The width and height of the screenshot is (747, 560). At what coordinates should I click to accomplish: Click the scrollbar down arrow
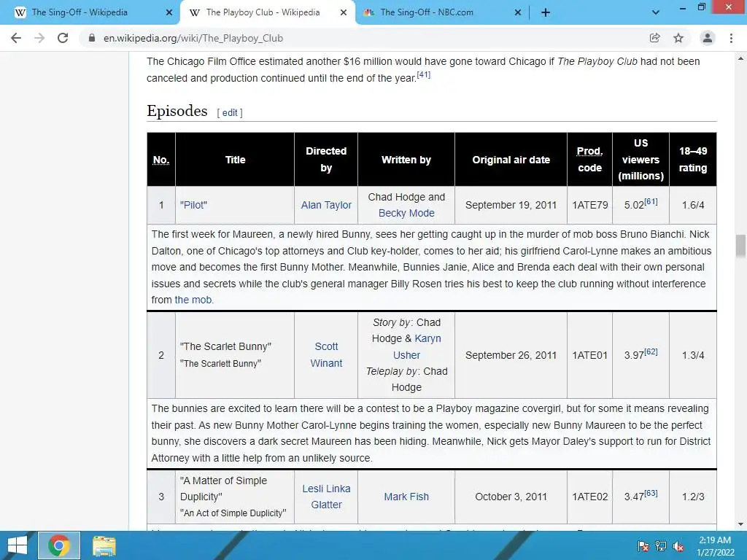(x=740, y=524)
